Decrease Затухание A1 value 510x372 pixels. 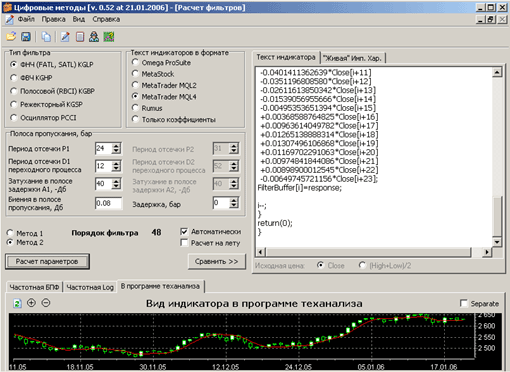click(116, 186)
